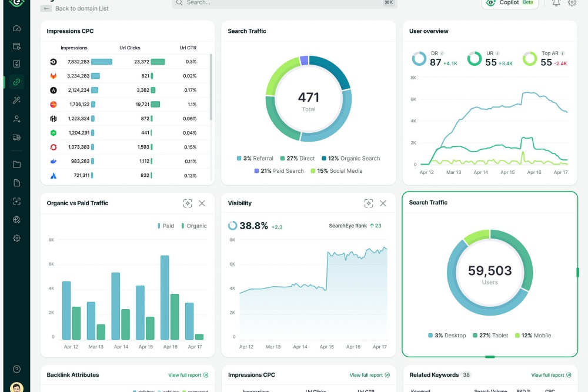Focus the Visibility card icon
This screenshot has height=392, width=588.
tap(369, 203)
